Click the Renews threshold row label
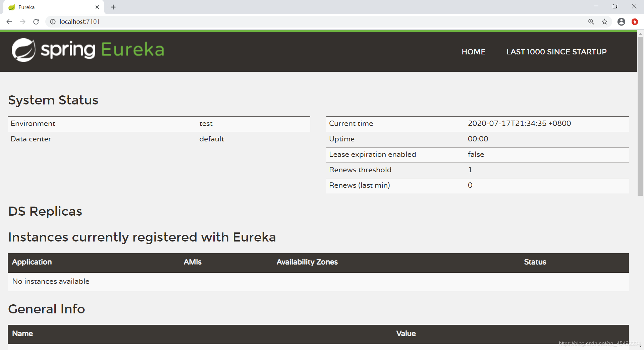644x350 pixels. (360, 170)
